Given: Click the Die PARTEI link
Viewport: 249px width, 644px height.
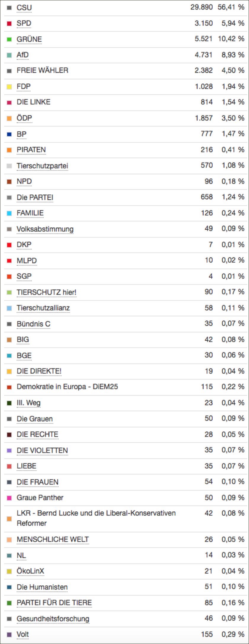Looking at the screenshot, I should (x=35, y=197).
